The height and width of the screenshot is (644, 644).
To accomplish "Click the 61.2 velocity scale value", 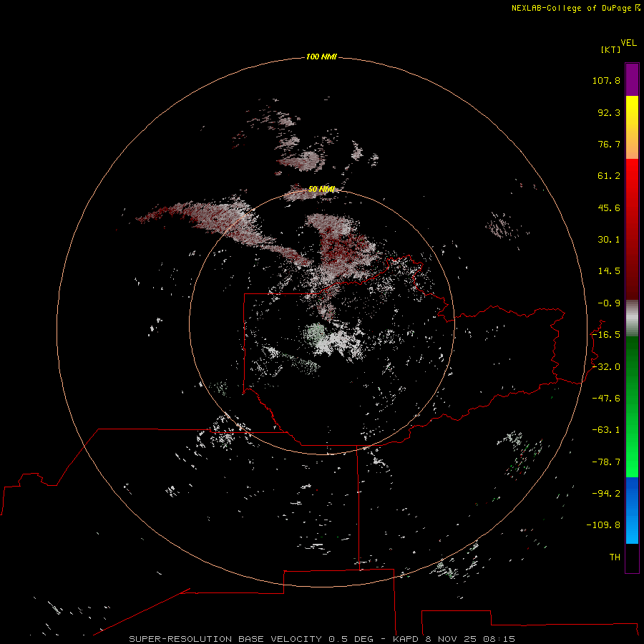I will tap(609, 176).
